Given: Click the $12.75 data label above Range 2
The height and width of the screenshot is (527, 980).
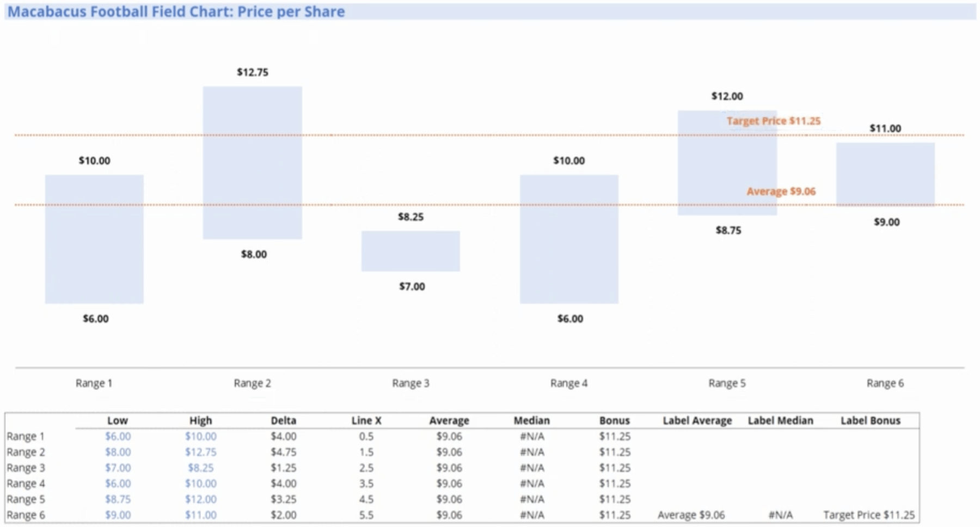Looking at the screenshot, I should [252, 72].
